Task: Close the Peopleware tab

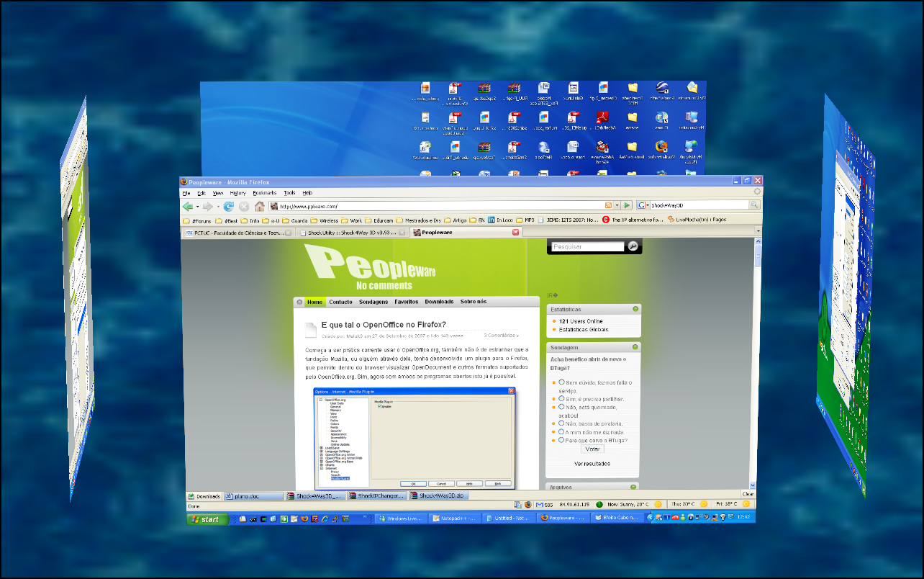Action: pyautogui.click(x=515, y=232)
